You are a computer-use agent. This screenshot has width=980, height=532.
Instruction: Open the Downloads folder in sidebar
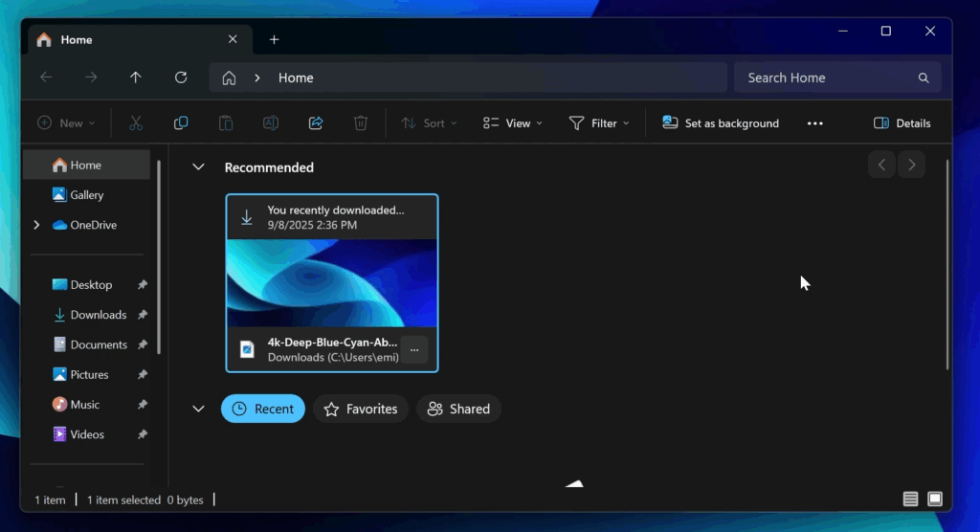(98, 315)
